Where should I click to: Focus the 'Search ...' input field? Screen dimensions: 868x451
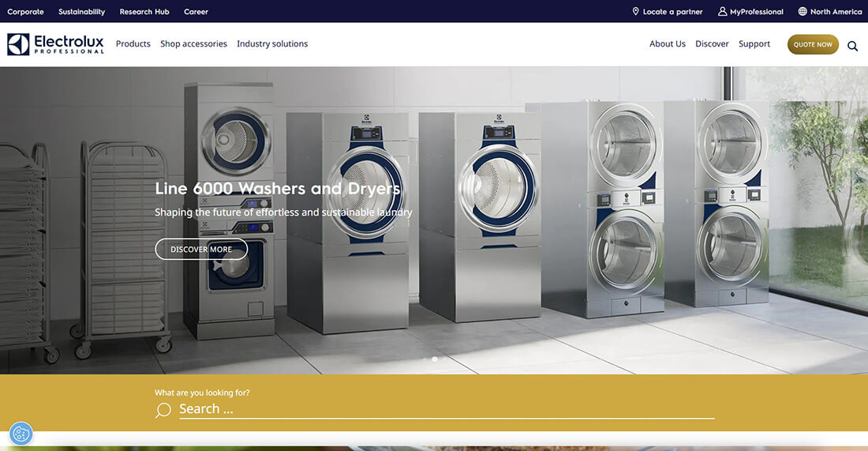click(x=446, y=409)
